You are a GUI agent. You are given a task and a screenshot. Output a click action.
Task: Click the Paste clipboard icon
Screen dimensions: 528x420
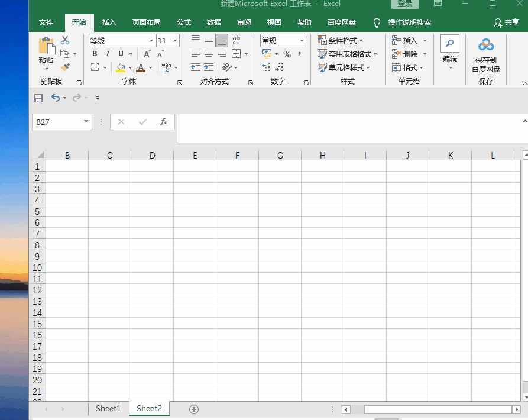[47, 46]
